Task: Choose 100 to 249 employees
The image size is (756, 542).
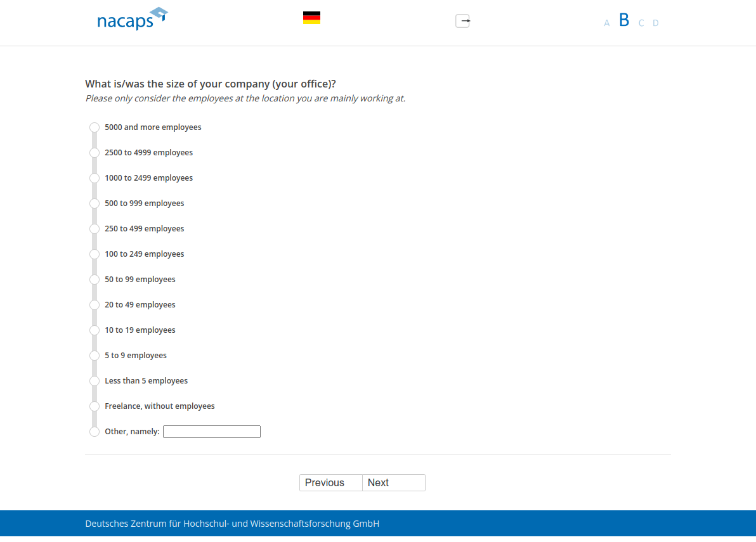Action: 94,254
